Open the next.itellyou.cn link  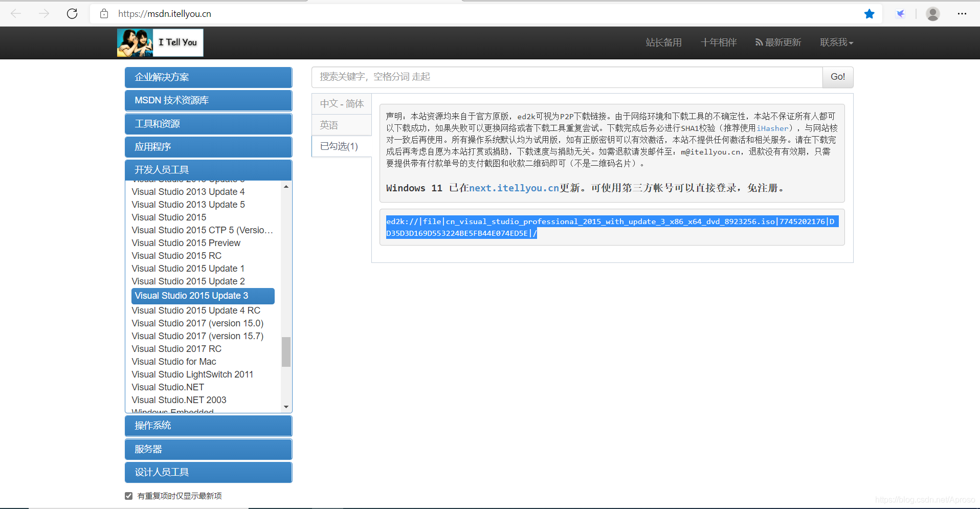click(514, 188)
